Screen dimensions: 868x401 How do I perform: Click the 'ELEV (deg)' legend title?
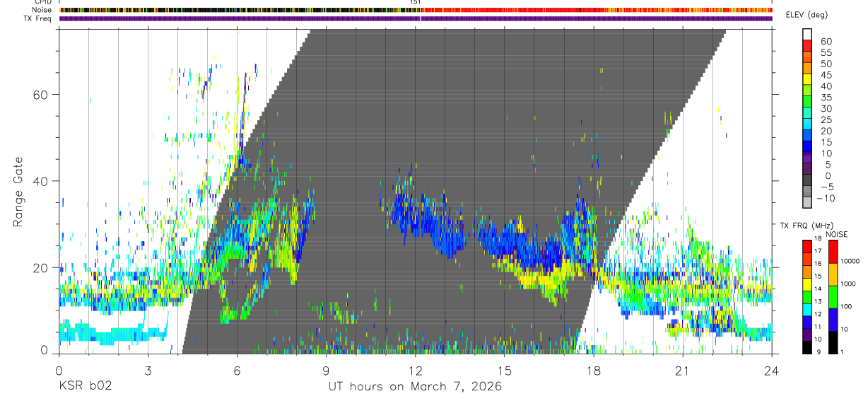(807, 15)
